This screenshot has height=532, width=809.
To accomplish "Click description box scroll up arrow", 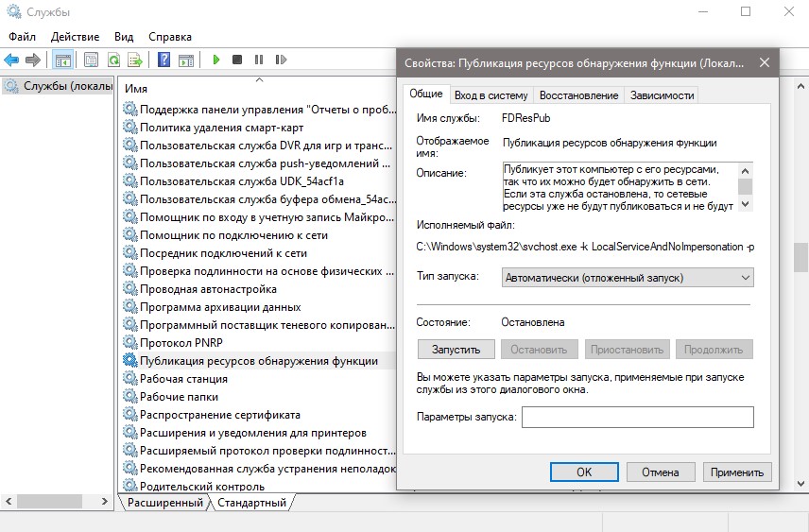I will click(x=745, y=171).
